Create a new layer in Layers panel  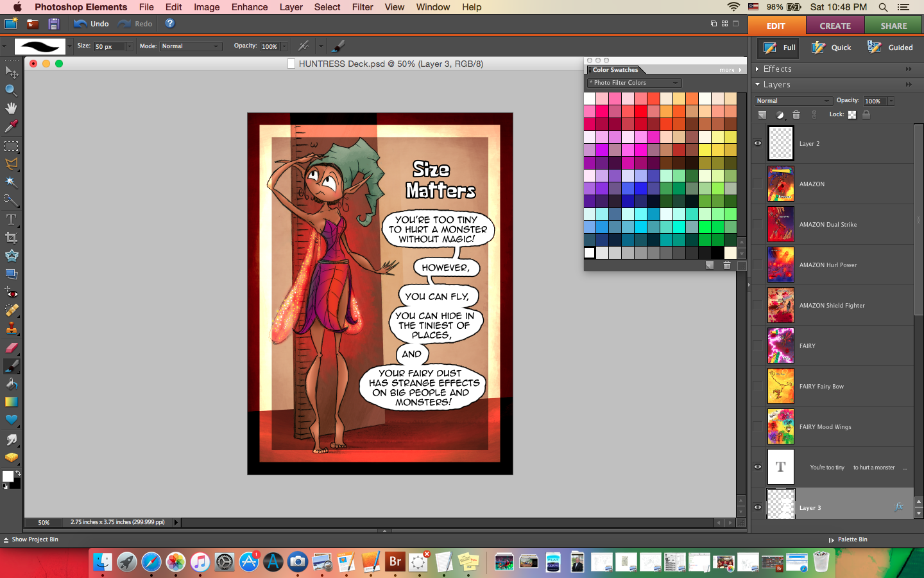click(762, 115)
